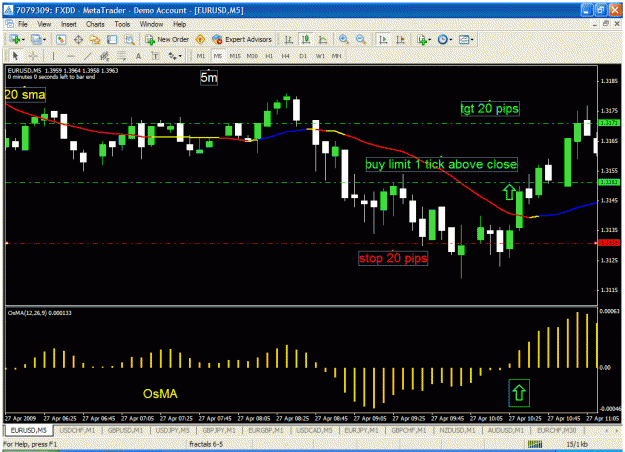Screen dimensions: 625x452
Task: Open the Indicators dropdown arrow
Action: 430,39
